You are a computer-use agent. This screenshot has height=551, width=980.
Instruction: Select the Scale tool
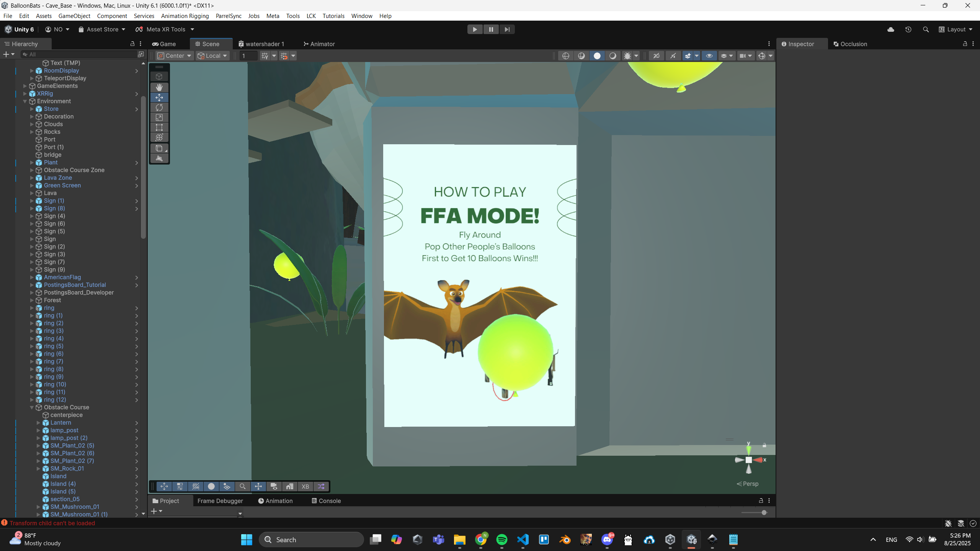click(x=159, y=117)
